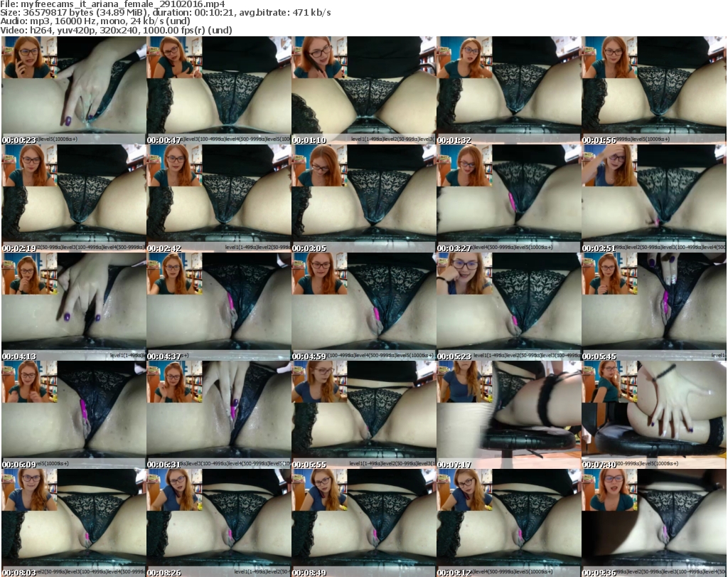This screenshot has height=577, width=728.
Task: Select the frame labeled 00:06:55
Action: point(363,415)
